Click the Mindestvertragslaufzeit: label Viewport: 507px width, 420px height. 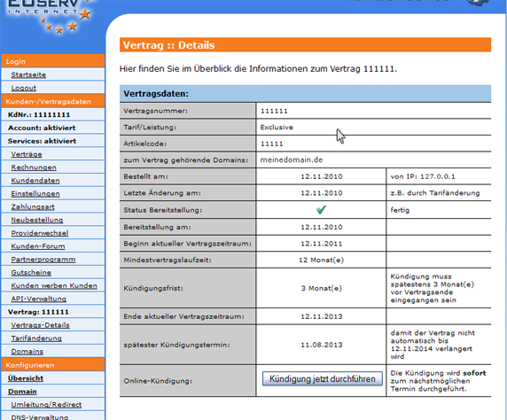point(168,260)
